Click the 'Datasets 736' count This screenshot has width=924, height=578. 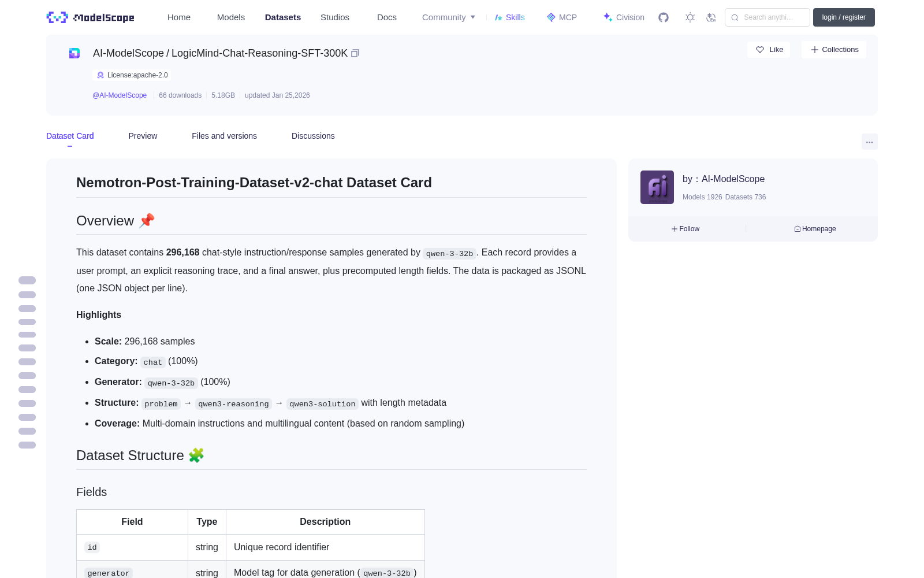pyautogui.click(x=746, y=197)
